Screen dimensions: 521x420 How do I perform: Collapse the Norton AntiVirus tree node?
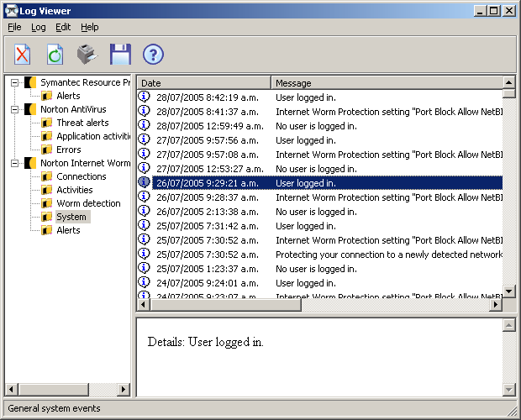coord(15,109)
